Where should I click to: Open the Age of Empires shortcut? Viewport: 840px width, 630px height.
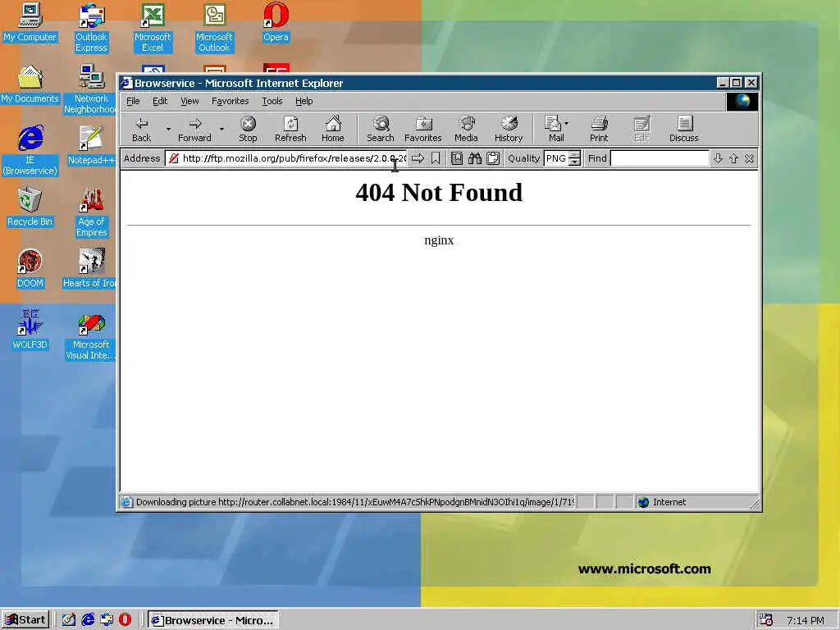pos(91,212)
